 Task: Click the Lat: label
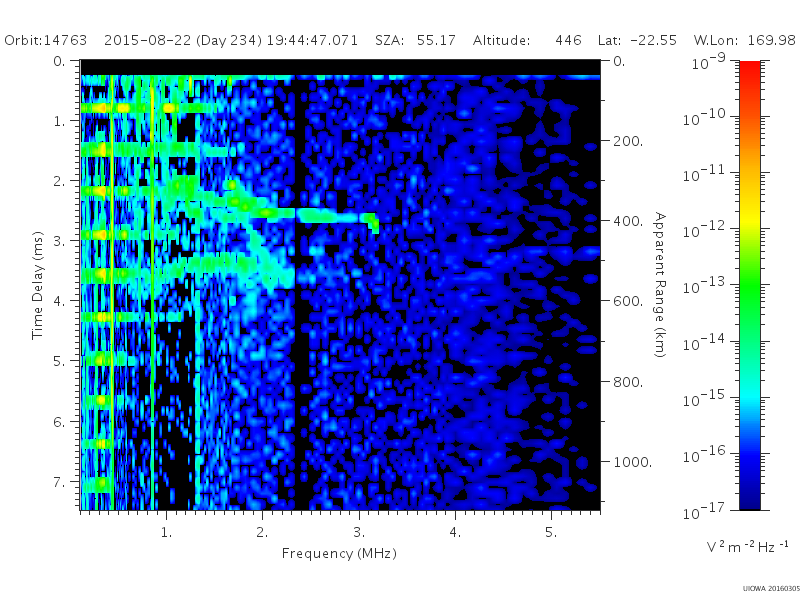coord(609,40)
